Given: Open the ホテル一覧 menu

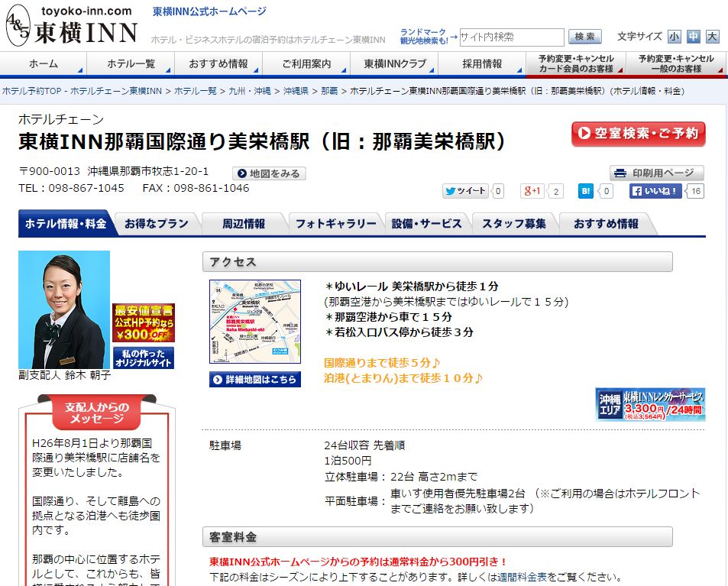Looking at the screenshot, I should (131, 63).
